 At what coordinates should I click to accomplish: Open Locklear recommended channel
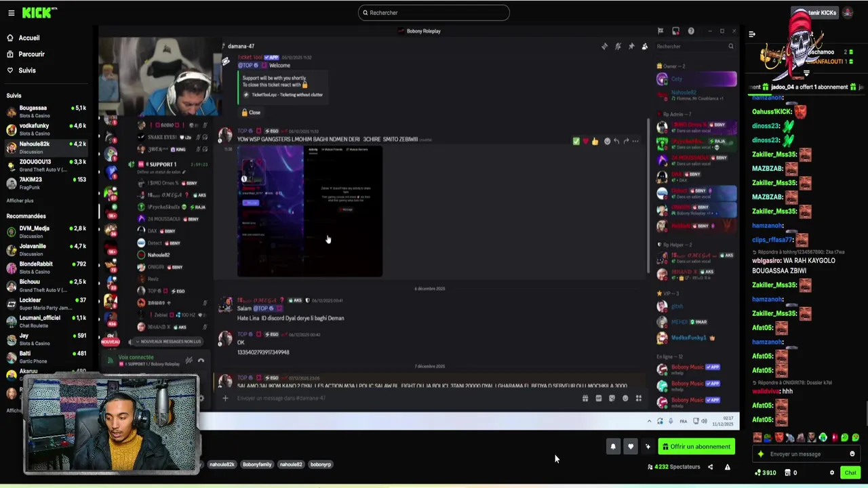tap(46, 303)
